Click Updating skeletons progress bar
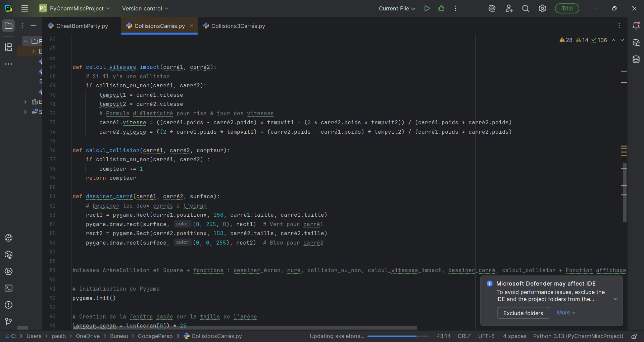The height and width of the screenshot is (342, 644). (x=398, y=336)
